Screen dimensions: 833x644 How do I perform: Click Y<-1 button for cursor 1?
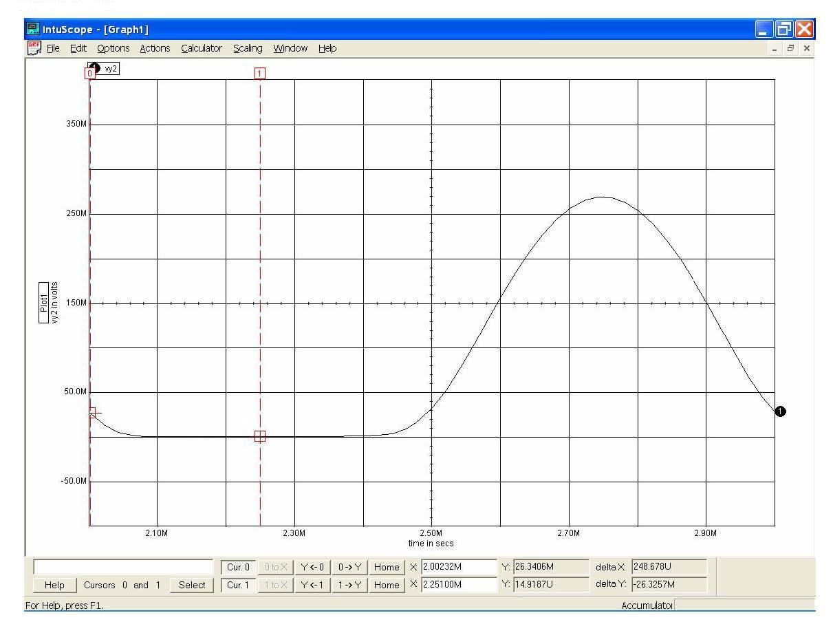tap(312, 585)
